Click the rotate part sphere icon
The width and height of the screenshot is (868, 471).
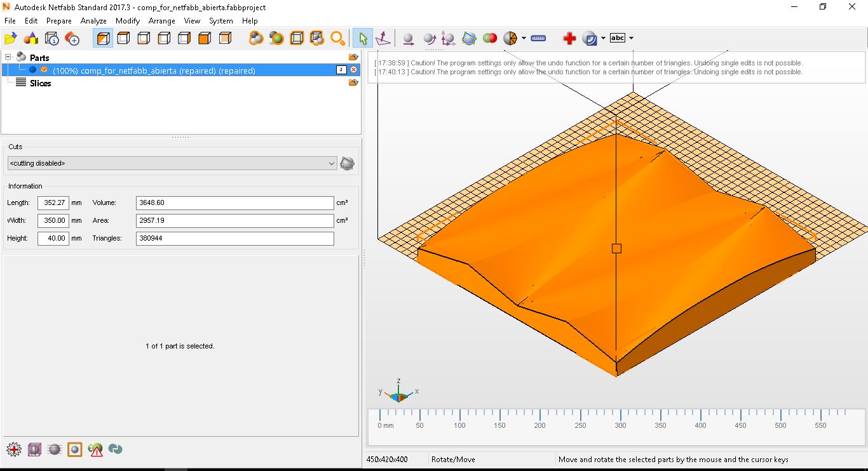[x=429, y=39]
